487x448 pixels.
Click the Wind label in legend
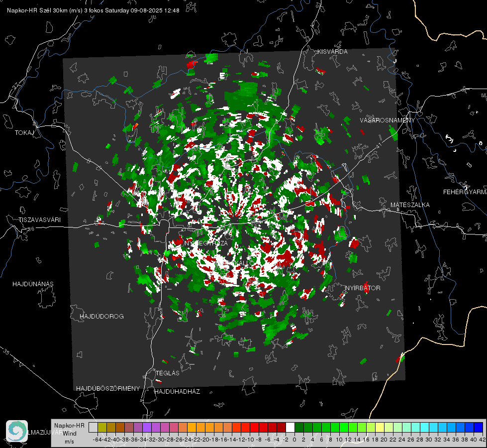(70, 434)
